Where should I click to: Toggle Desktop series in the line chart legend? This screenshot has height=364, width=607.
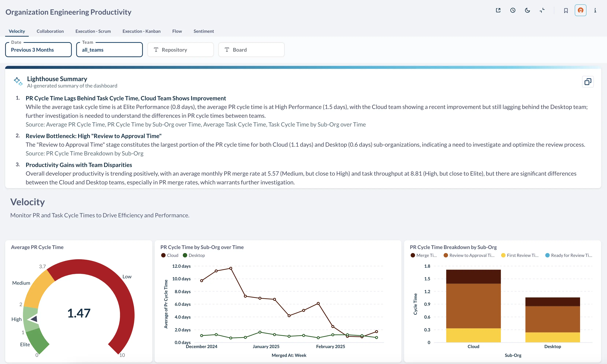click(194, 255)
